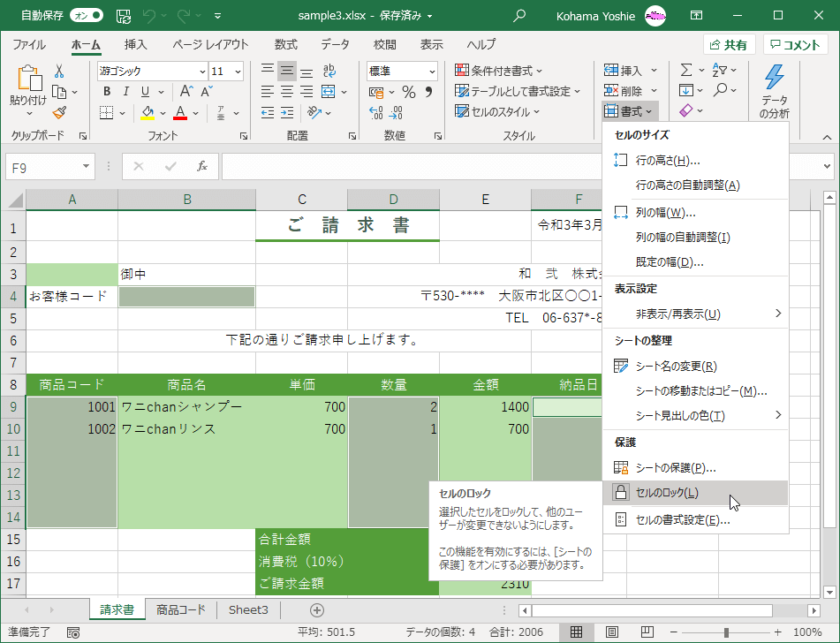This screenshot has width=840, height=643.
Task: Apply percent style formatting
Action: [408, 91]
